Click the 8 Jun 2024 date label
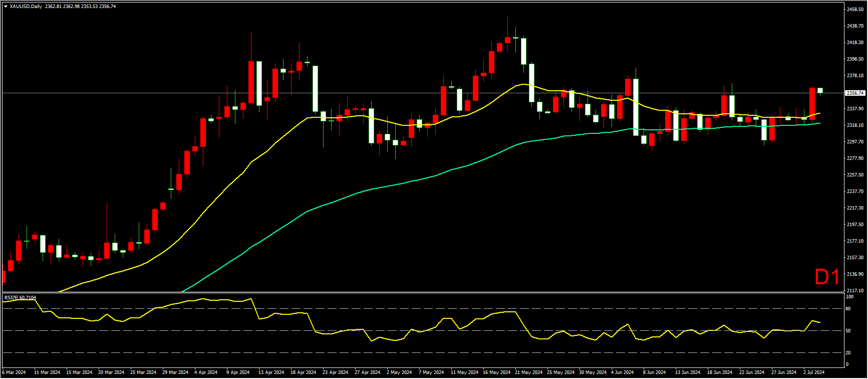Image resolution: width=868 pixels, height=379 pixels. coord(655,372)
